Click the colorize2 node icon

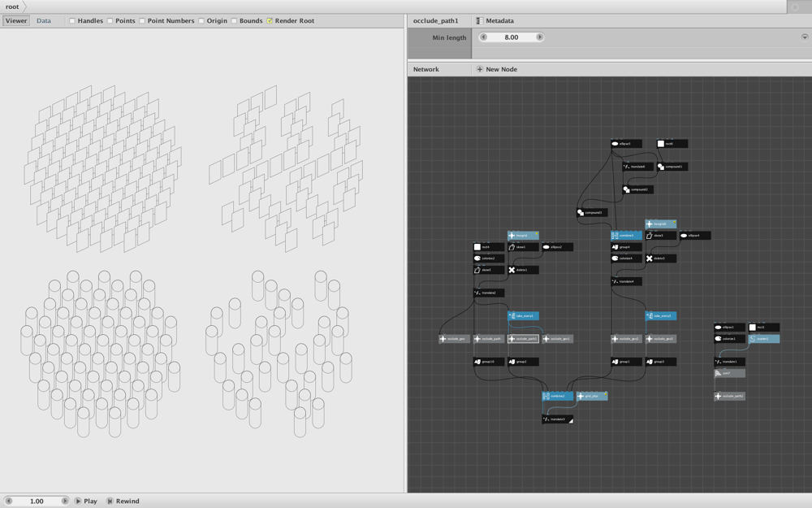[477, 258]
